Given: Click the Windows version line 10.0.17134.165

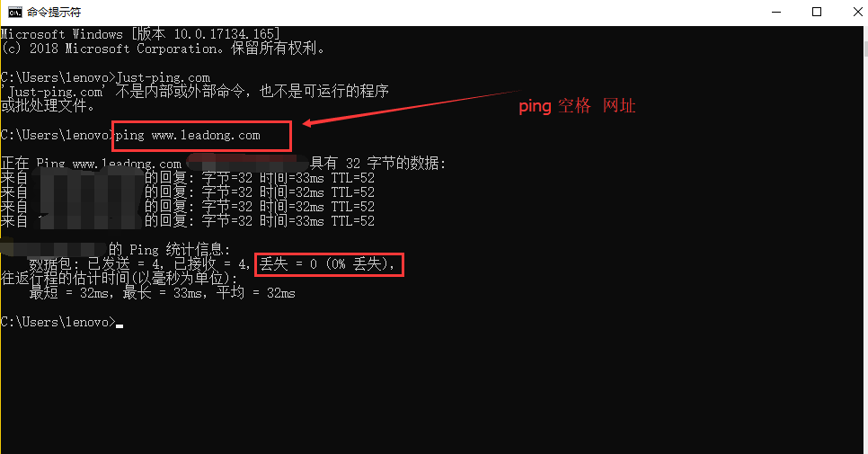Looking at the screenshot, I should click(140, 34).
